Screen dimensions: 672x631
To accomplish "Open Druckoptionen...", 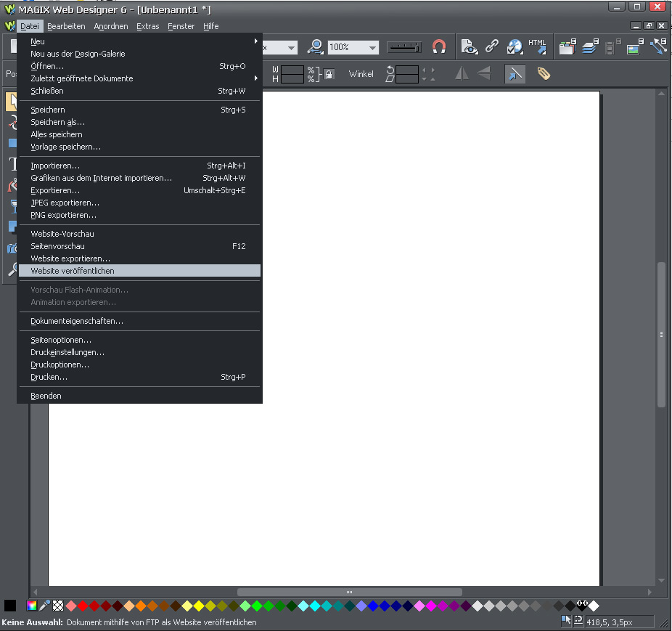I will coord(140,365).
